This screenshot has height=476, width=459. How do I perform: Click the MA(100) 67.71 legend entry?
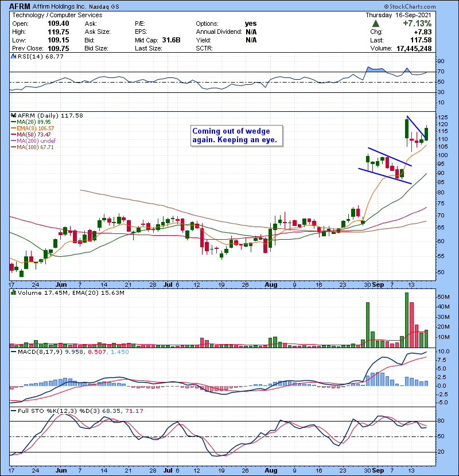point(32,147)
